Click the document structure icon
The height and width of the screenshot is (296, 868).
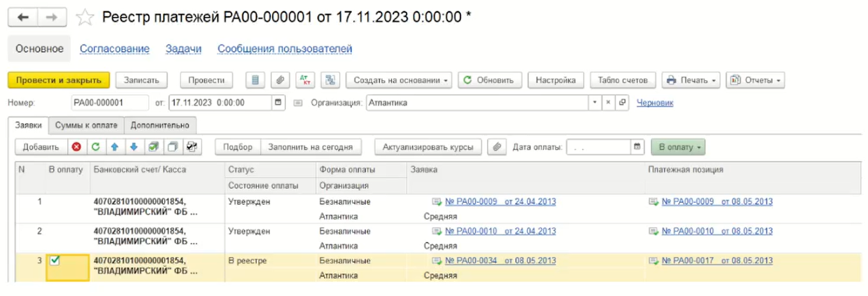pos(330,80)
